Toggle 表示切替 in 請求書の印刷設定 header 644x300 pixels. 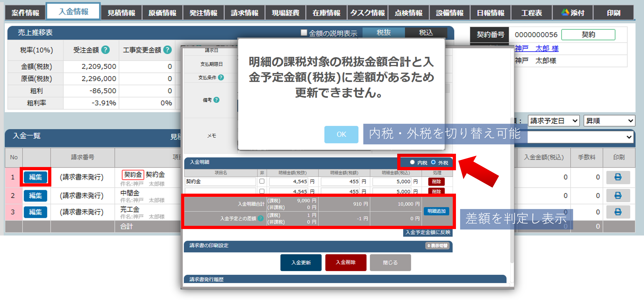437,246
